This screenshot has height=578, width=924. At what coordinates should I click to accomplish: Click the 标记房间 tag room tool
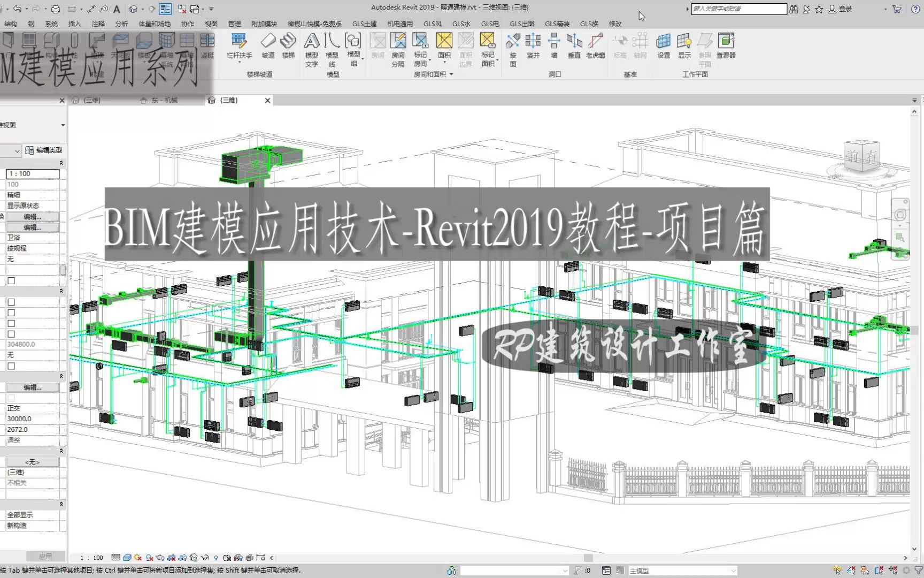point(420,49)
